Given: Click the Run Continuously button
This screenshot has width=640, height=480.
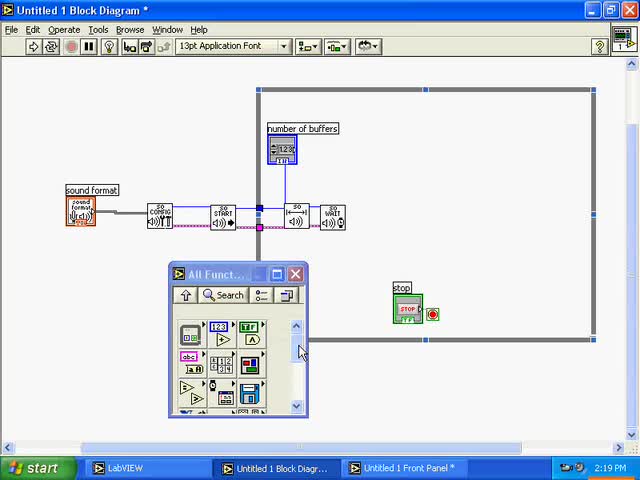Looking at the screenshot, I should pyautogui.click(x=51, y=47).
